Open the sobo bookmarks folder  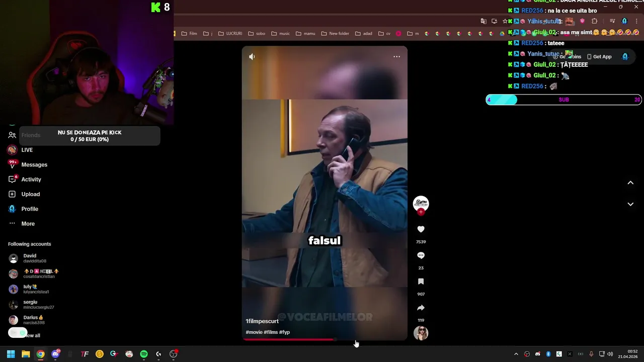pyautogui.click(x=256, y=34)
